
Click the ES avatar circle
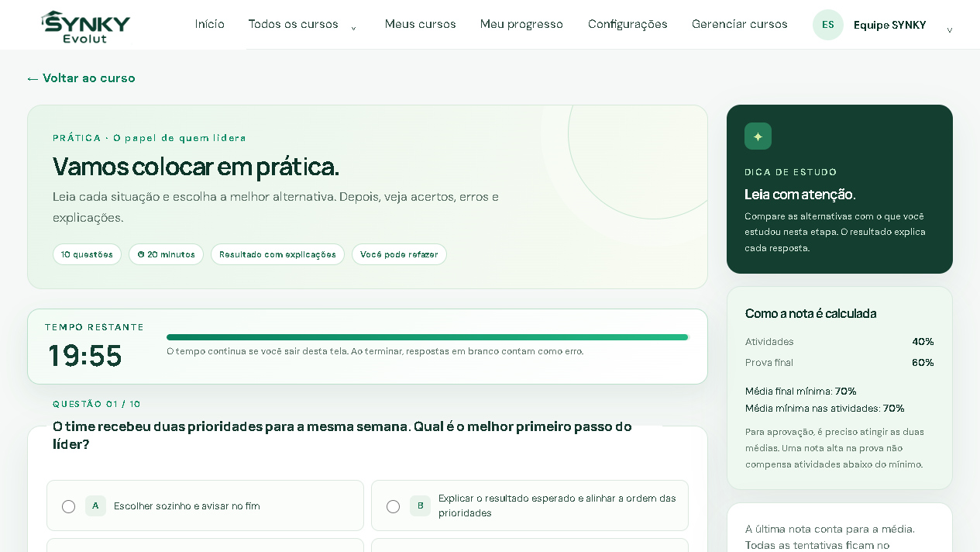pyautogui.click(x=828, y=25)
